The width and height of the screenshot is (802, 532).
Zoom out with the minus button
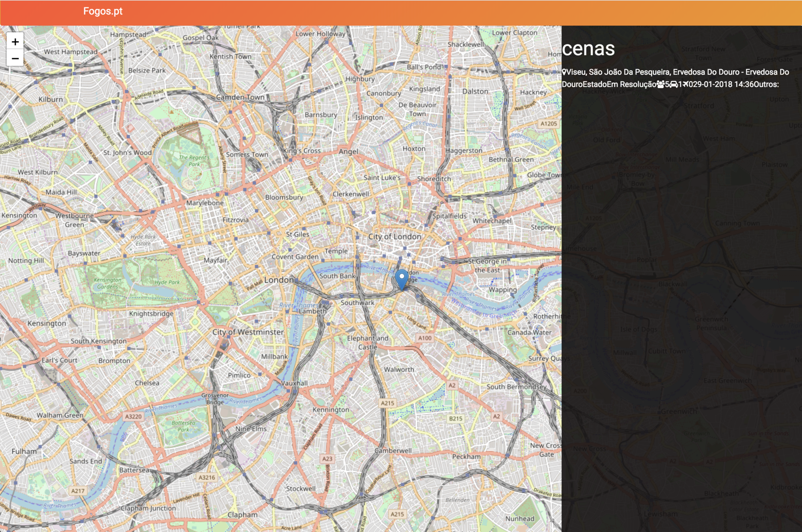point(15,59)
